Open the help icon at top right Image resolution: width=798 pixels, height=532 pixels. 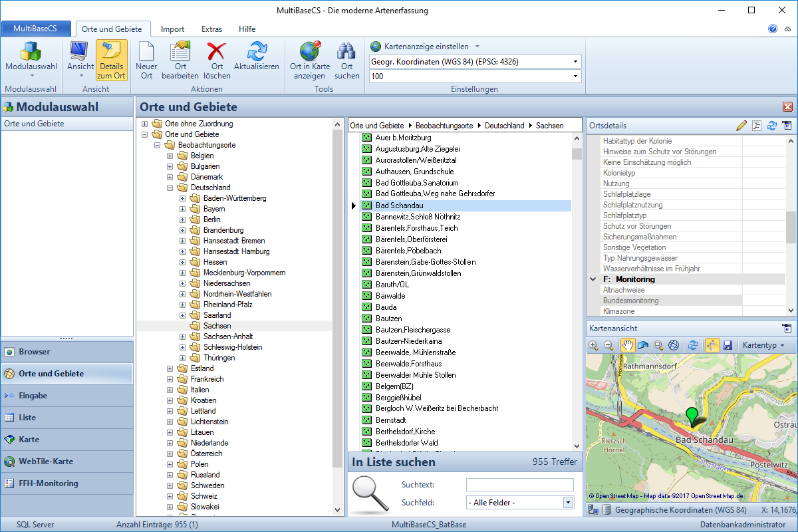[773, 29]
